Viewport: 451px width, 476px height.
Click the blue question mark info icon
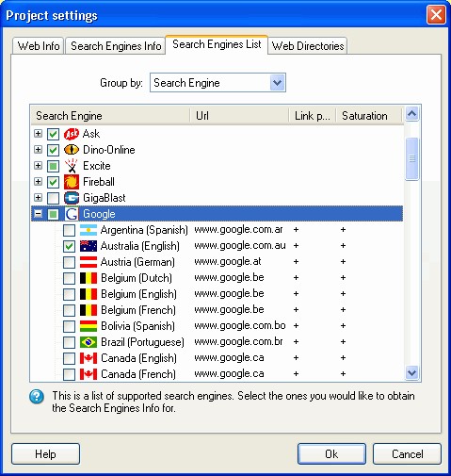coord(37,397)
